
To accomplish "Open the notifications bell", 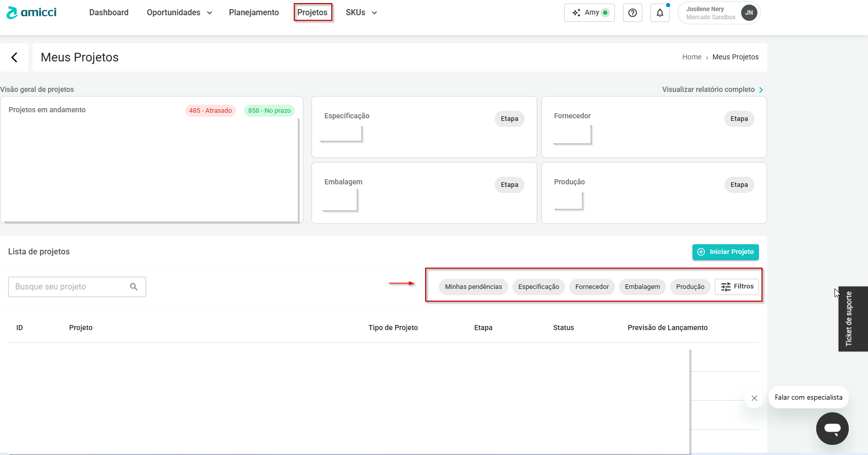I will (659, 13).
